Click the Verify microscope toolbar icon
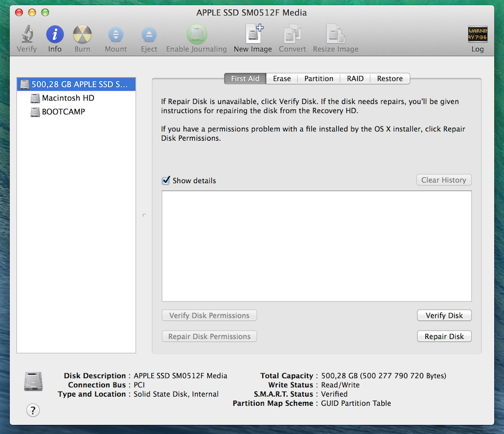Viewport: 504px width, 434px height. pos(28,34)
